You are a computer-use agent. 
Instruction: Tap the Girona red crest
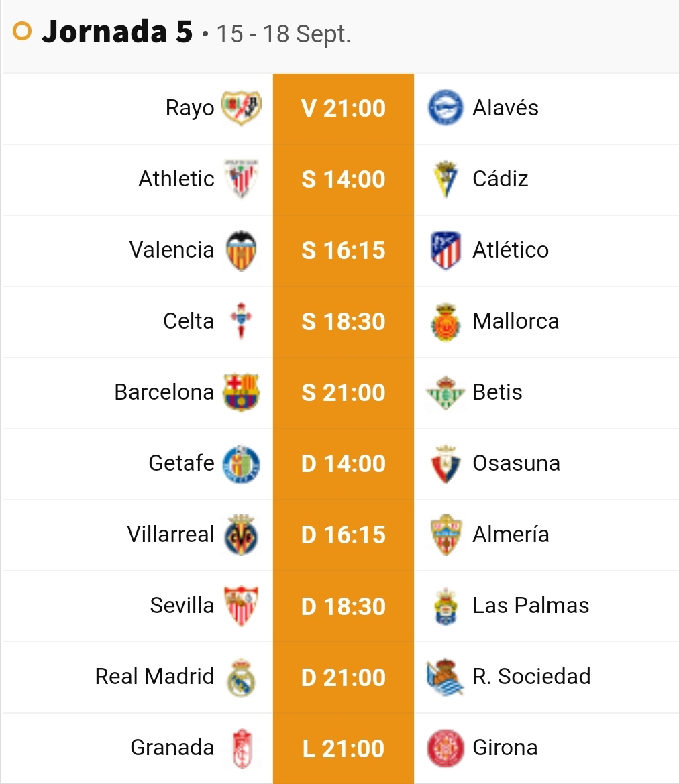tap(446, 748)
